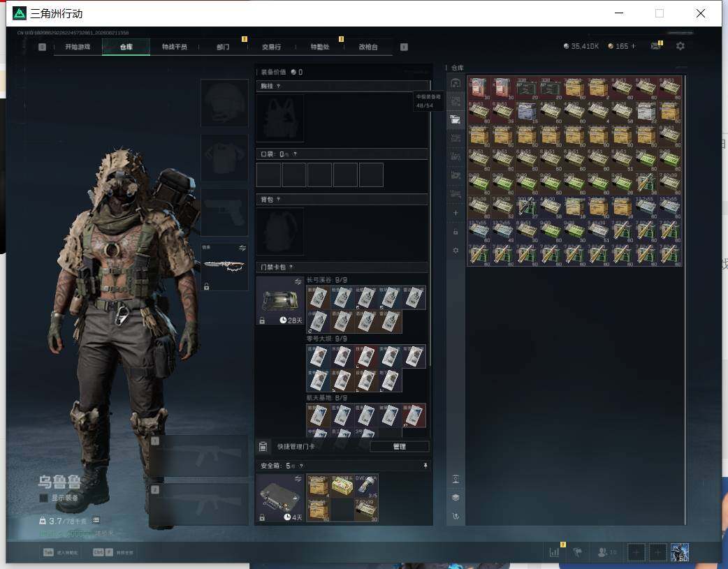Open the safe-house storage category icon

click(456, 83)
